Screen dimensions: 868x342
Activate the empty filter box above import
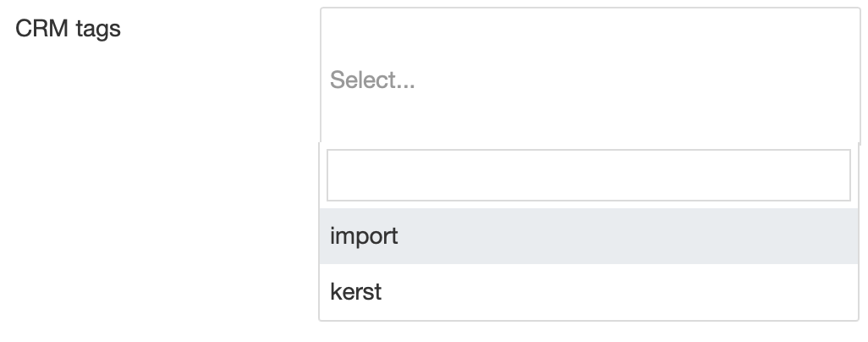click(x=588, y=175)
